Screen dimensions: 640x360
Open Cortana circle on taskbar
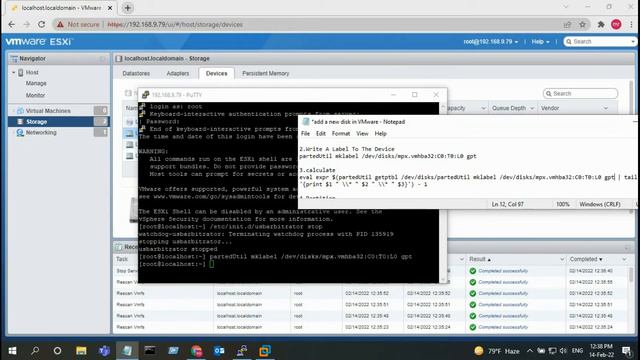[x=58, y=351]
